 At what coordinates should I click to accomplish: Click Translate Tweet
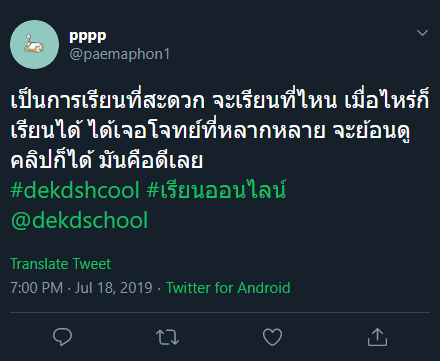pos(60,264)
